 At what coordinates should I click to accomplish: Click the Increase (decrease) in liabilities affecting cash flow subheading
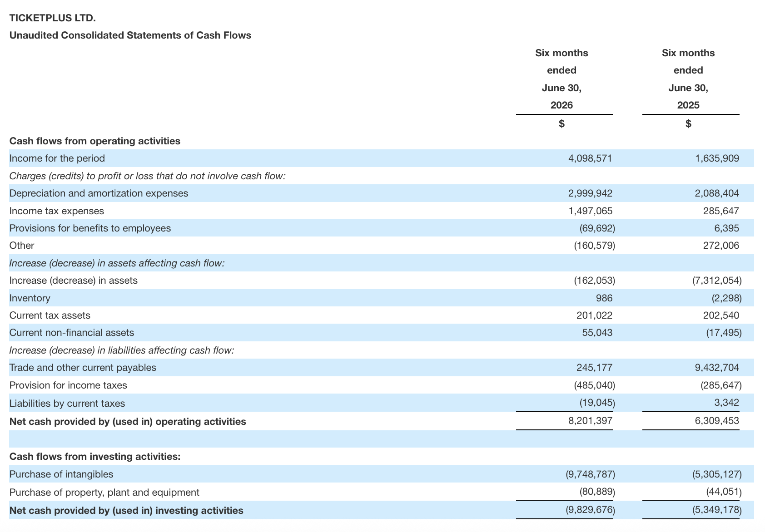122,350
